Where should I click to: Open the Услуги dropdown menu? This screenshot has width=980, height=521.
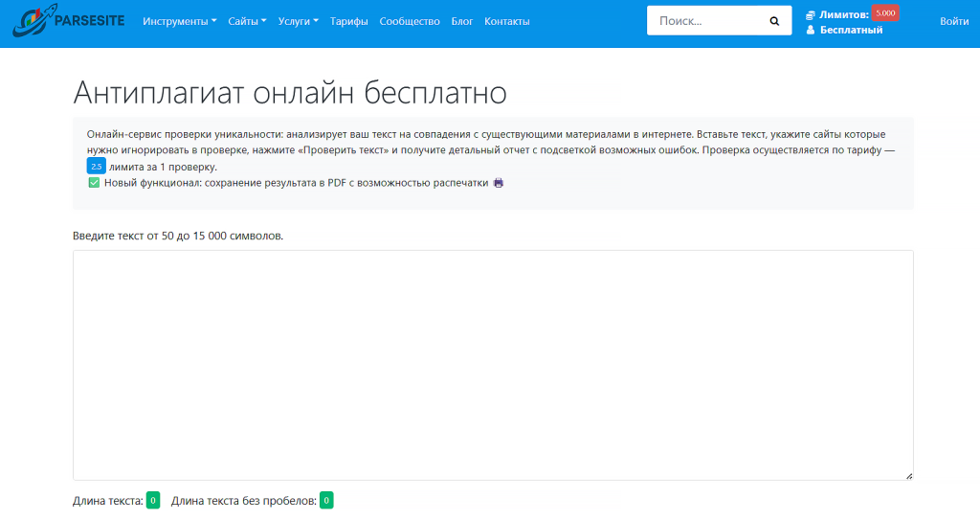point(299,21)
